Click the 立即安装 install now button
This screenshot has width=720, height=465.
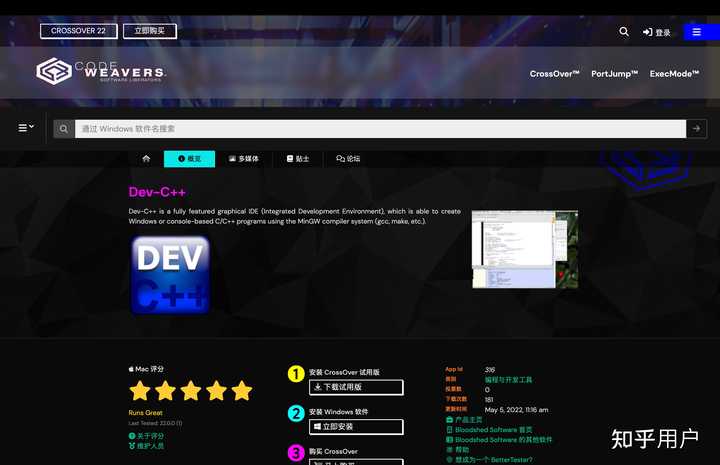[x=356, y=426]
